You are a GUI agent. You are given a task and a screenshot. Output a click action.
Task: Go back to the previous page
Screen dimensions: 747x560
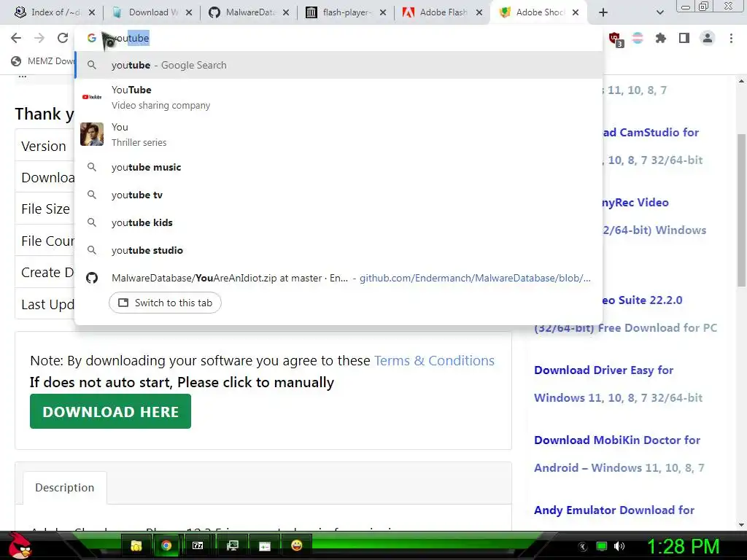point(16,38)
